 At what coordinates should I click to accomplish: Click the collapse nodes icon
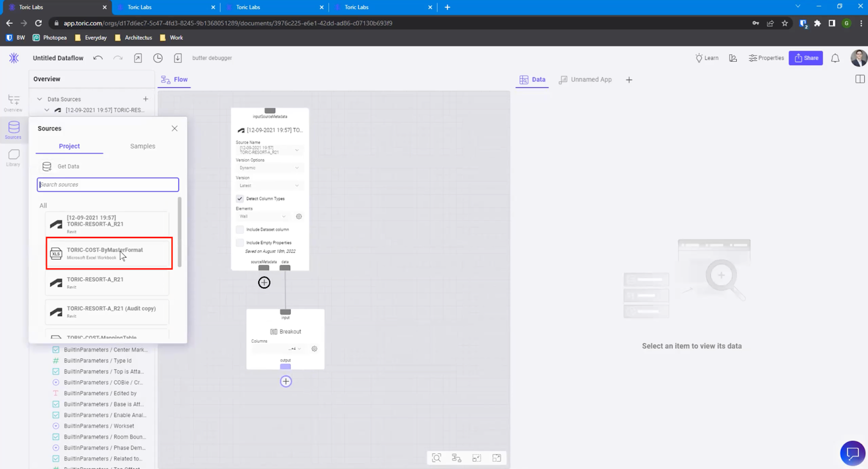coord(477,458)
